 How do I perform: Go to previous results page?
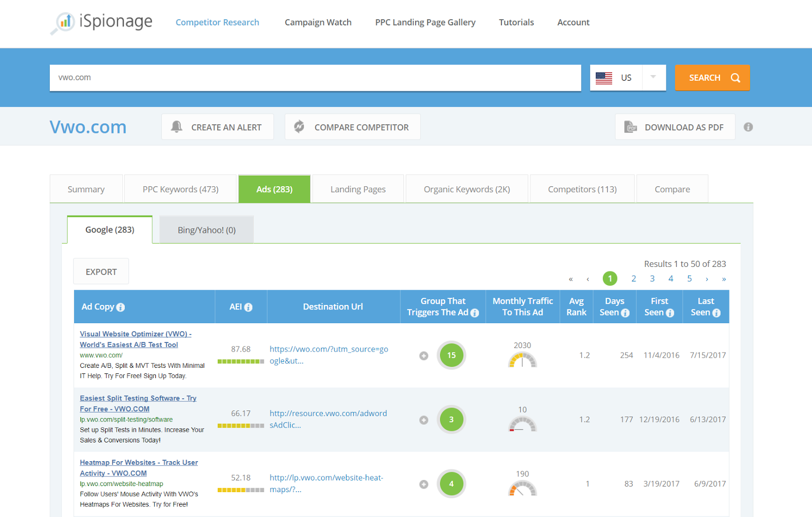click(588, 279)
